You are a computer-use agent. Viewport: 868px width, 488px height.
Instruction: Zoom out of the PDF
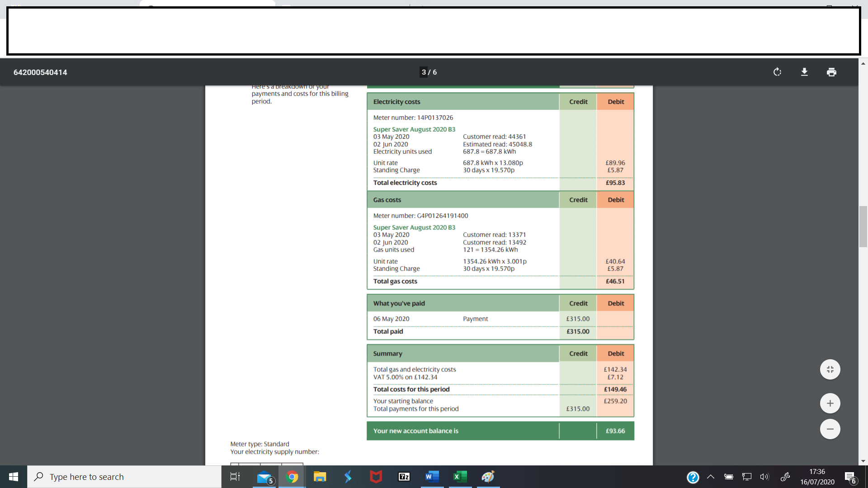point(830,429)
